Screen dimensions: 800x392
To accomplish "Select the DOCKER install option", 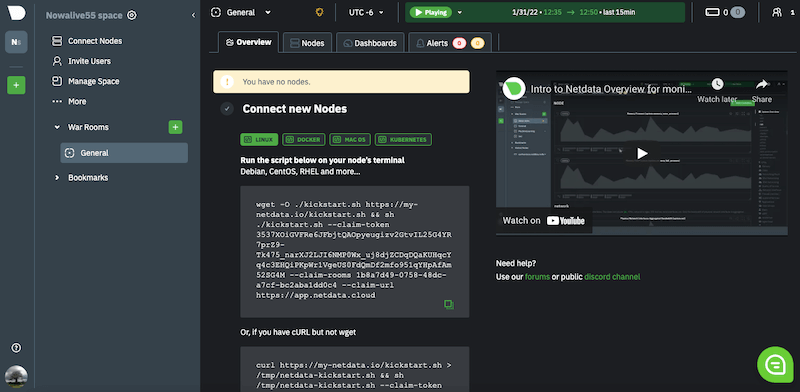I will click(304, 139).
